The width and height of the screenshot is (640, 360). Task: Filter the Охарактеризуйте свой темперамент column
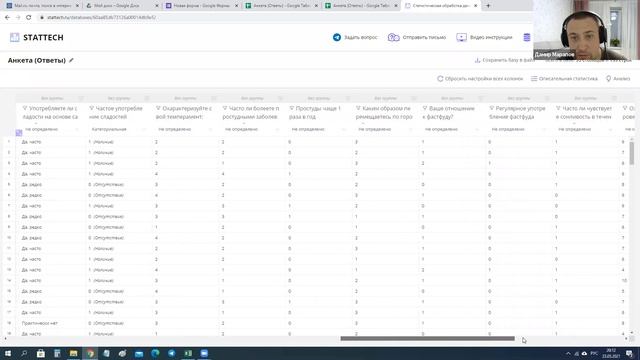click(x=158, y=108)
